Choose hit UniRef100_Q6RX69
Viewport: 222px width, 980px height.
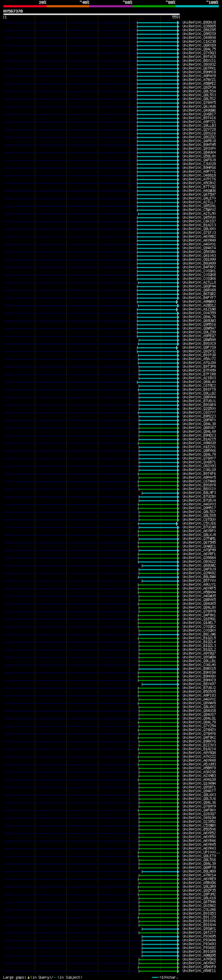(x=199, y=45)
